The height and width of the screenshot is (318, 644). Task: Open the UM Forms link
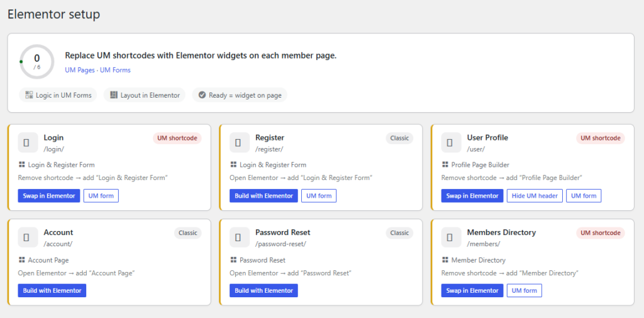click(x=116, y=70)
